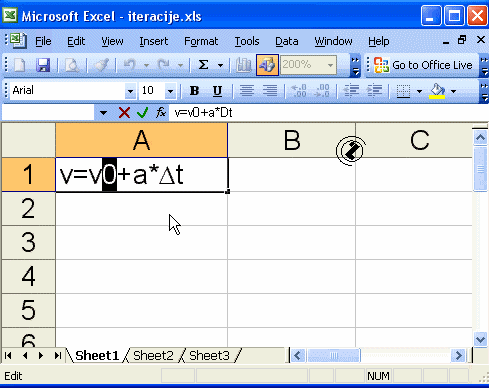Open the Name Box dropdown arrow
This screenshot has height=388, width=489.
(103, 113)
